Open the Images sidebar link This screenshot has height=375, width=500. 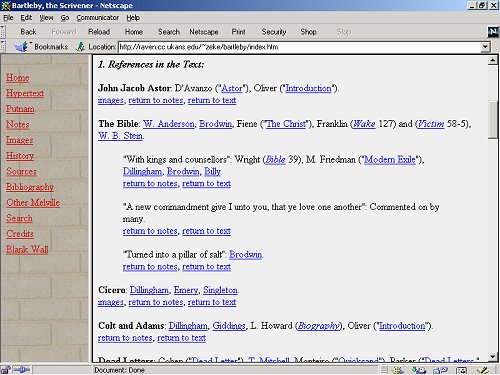19,140
